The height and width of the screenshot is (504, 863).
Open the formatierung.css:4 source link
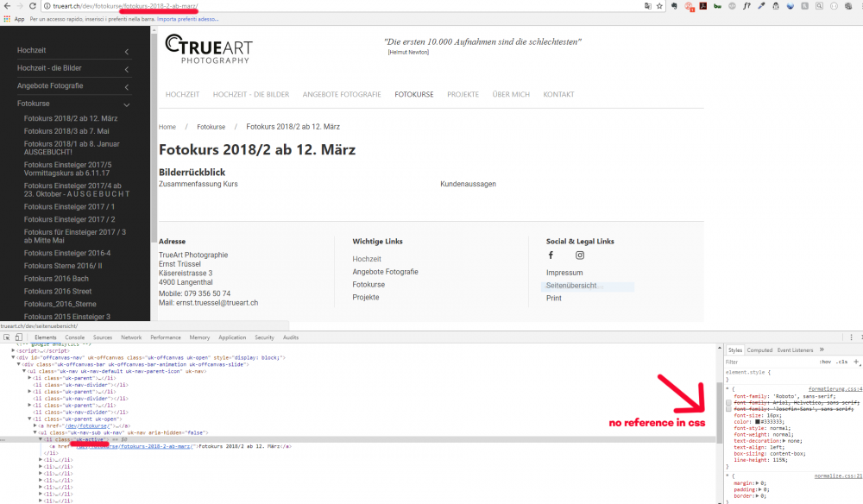pyautogui.click(x=835, y=389)
